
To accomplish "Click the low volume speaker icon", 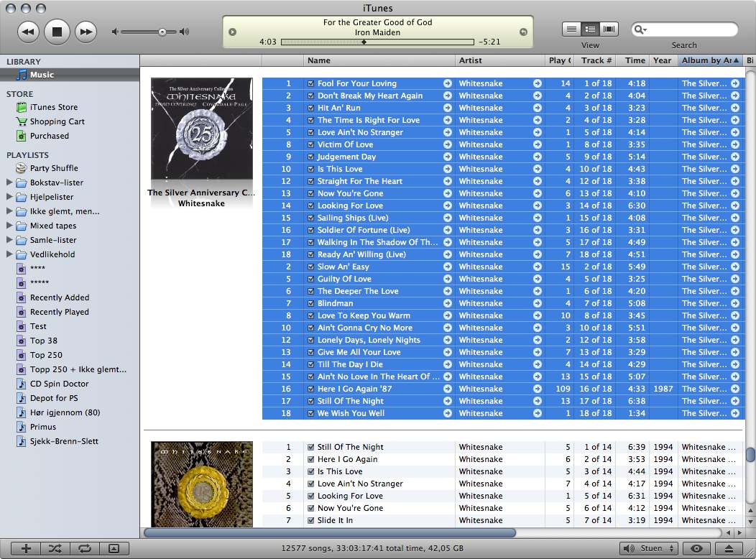I will (x=115, y=32).
